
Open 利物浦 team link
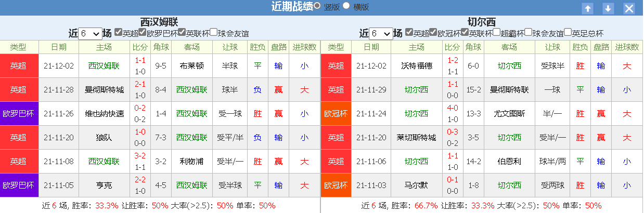(192, 162)
